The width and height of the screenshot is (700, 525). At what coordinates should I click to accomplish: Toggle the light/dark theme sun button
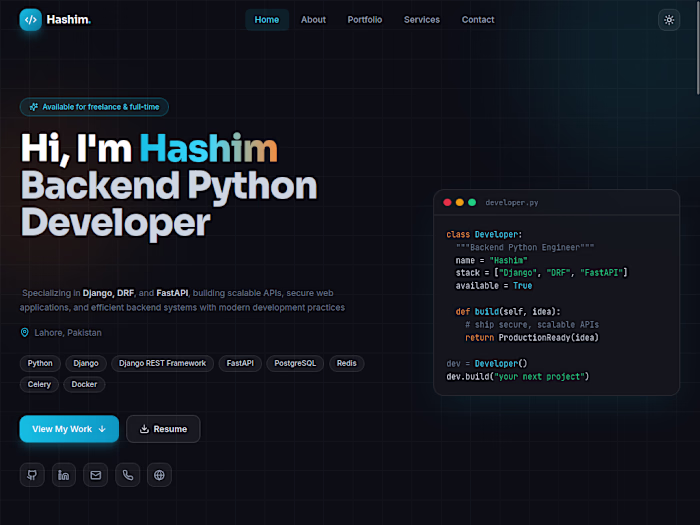pos(669,20)
